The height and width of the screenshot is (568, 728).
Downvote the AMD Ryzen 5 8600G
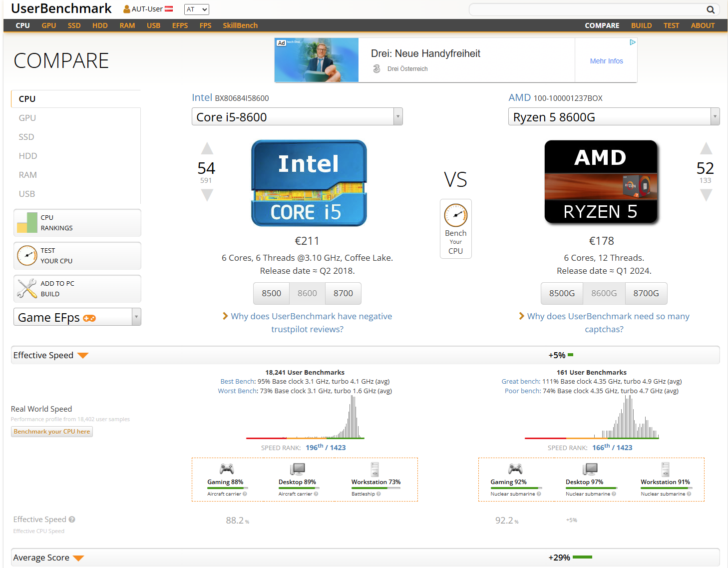point(706,195)
